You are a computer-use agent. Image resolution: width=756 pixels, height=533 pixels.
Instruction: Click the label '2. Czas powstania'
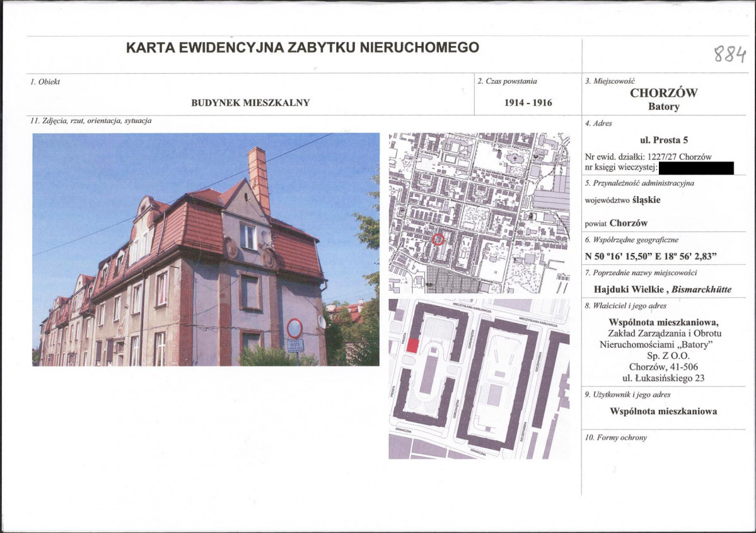pos(507,81)
